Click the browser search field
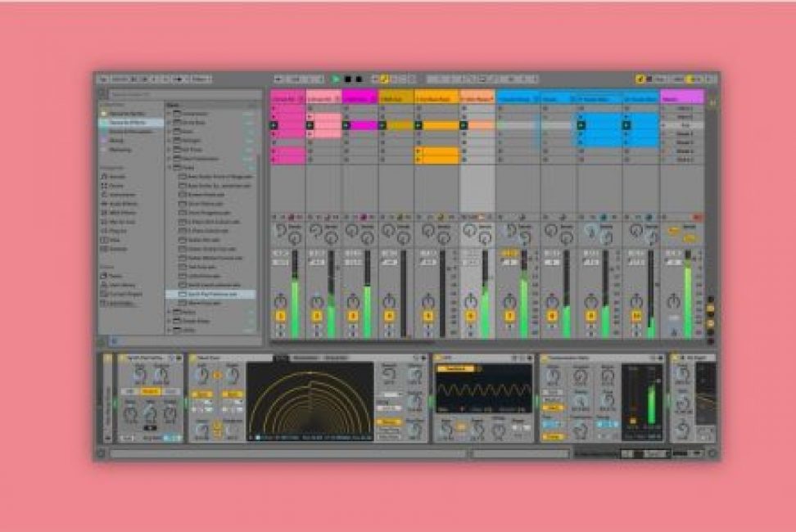 pyautogui.click(x=185, y=94)
